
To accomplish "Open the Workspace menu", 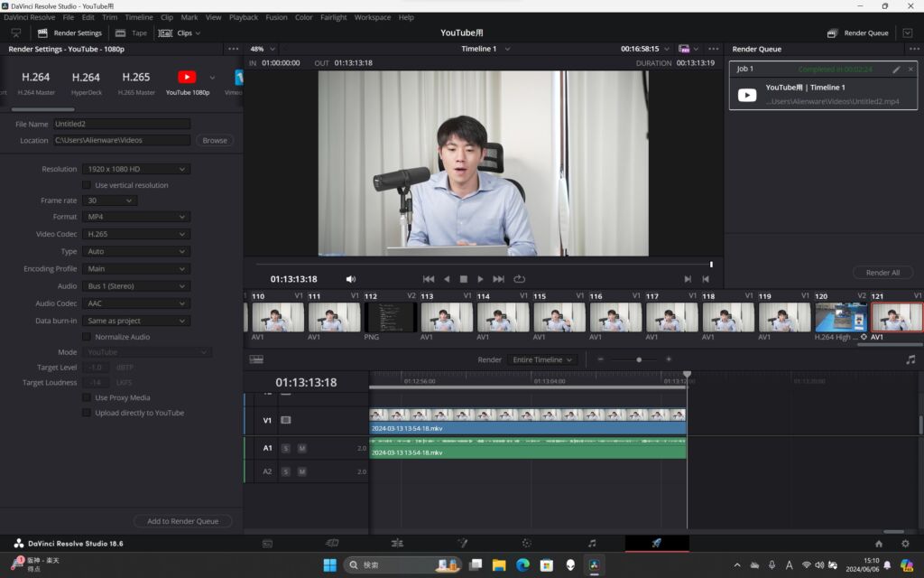I will 373,17.
